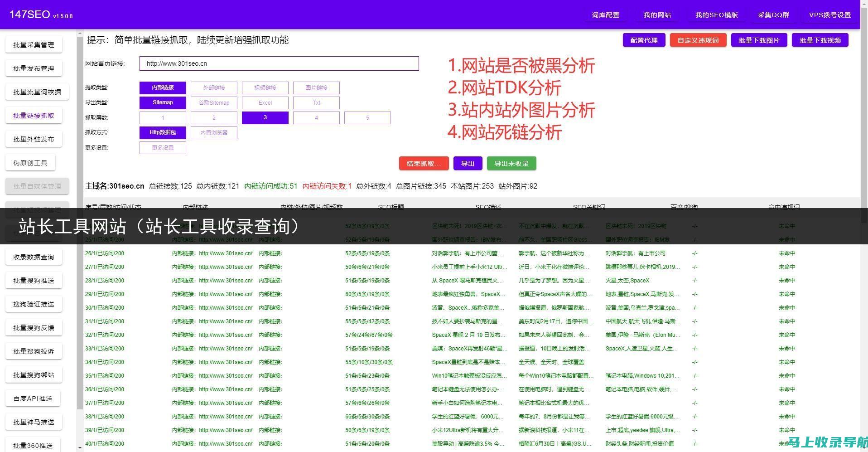Select Http数据包 crawl method

(x=163, y=132)
